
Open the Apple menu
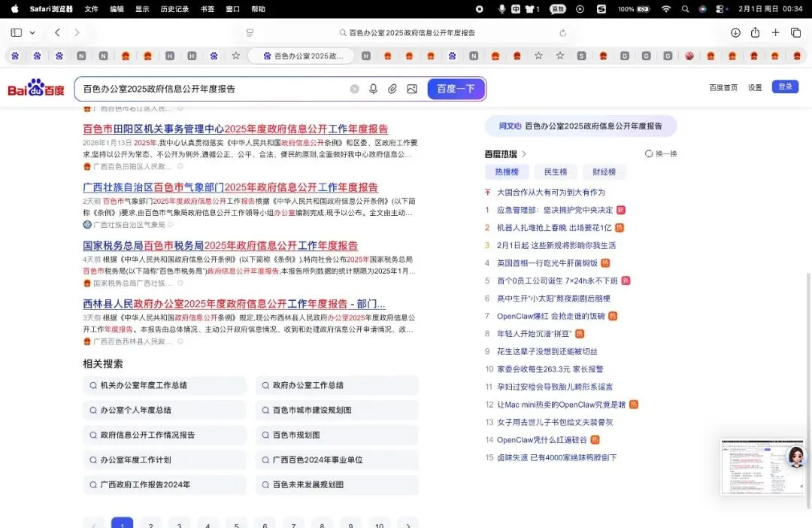(x=14, y=9)
